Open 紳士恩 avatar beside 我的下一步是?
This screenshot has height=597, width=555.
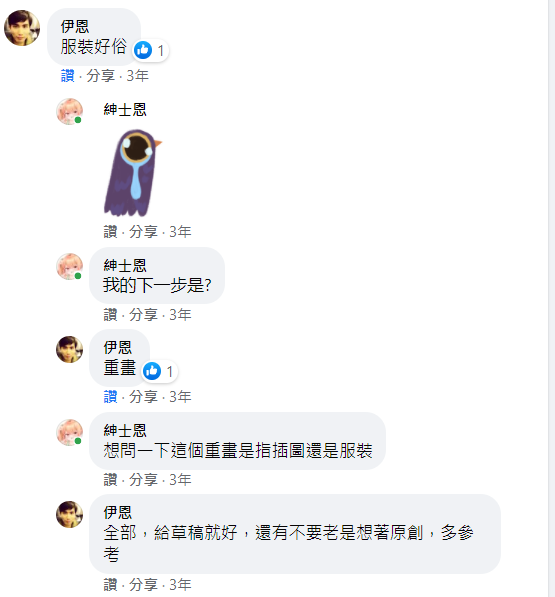[70, 267]
